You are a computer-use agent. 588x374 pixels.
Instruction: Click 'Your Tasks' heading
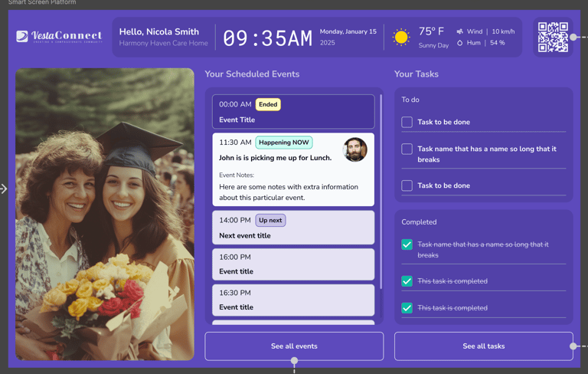click(416, 74)
